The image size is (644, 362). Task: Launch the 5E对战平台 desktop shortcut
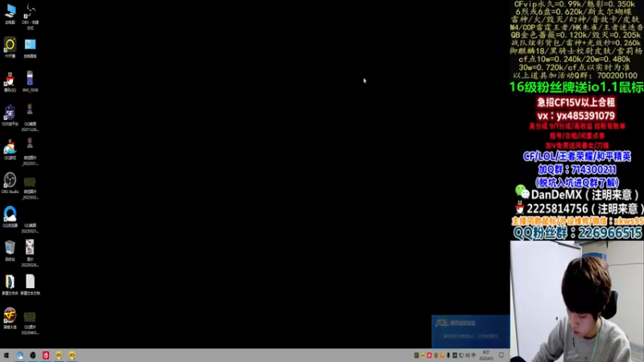(x=10, y=115)
